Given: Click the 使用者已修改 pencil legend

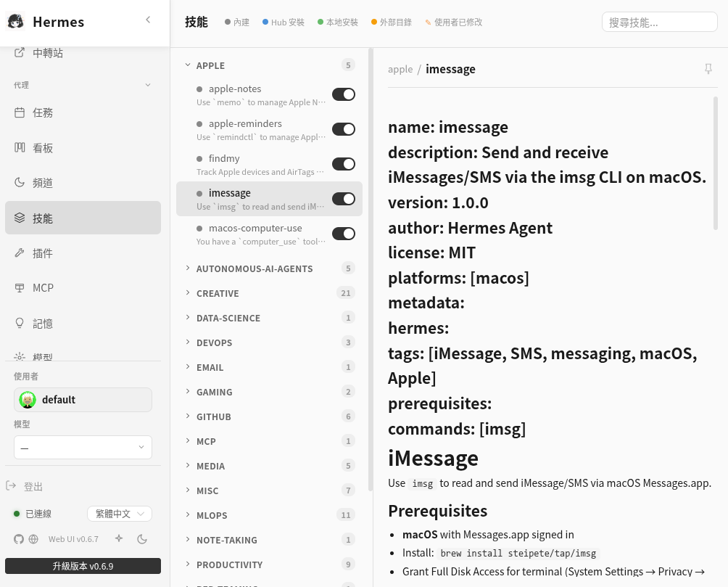Looking at the screenshot, I should tap(454, 22).
